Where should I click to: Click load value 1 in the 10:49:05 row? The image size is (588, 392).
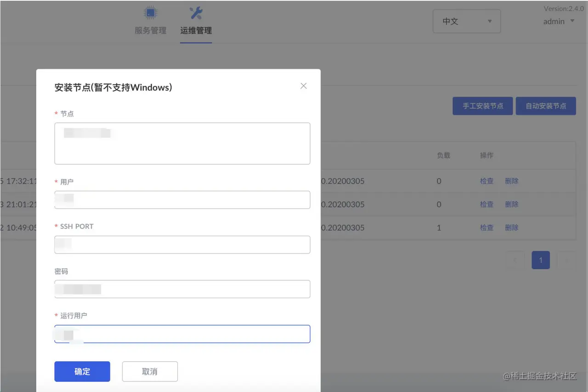(x=439, y=228)
